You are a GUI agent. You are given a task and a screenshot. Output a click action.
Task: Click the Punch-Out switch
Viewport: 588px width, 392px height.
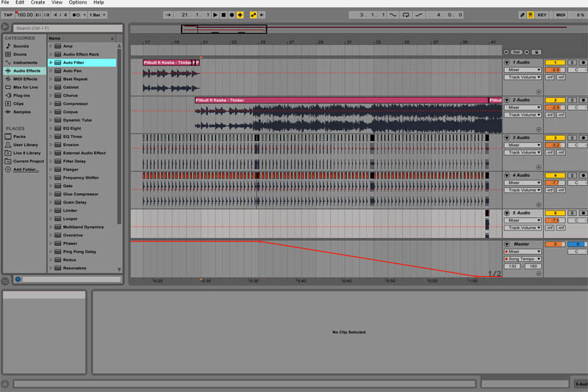coord(419,15)
